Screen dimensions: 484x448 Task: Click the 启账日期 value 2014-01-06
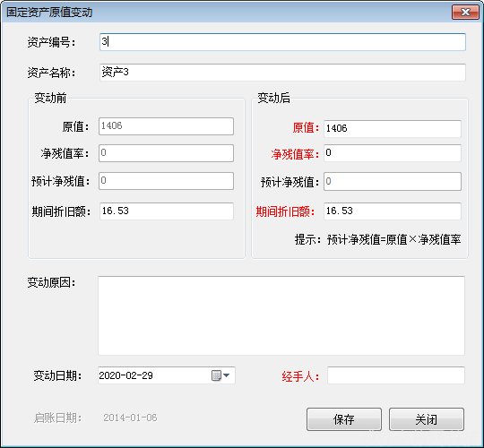click(x=130, y=418)
